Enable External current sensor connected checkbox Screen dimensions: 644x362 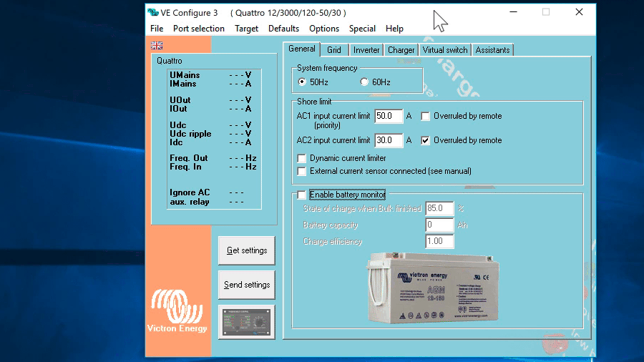(x=302, y=171)
